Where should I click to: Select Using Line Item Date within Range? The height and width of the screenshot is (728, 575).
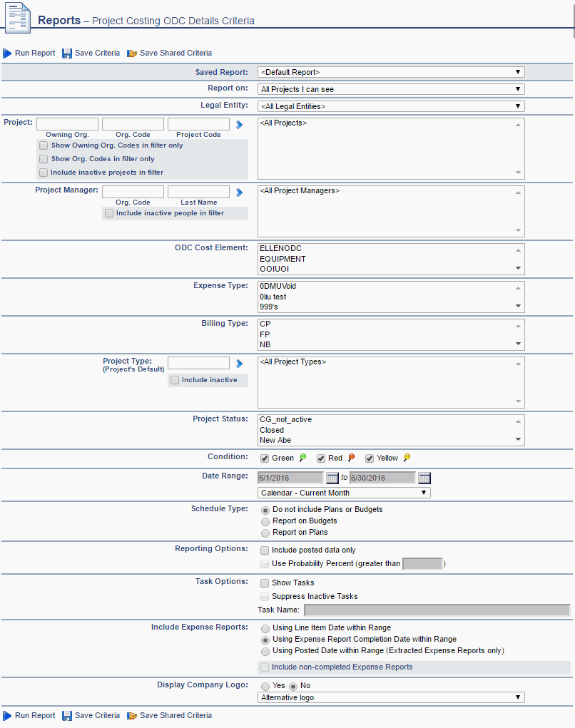click(265, 629)
